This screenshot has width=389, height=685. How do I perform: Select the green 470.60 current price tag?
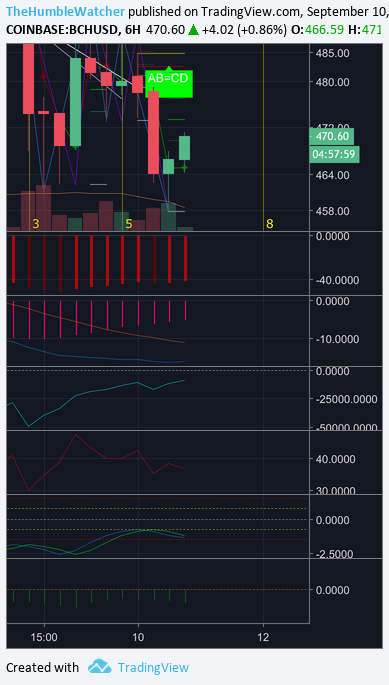(x=331, y=136)
